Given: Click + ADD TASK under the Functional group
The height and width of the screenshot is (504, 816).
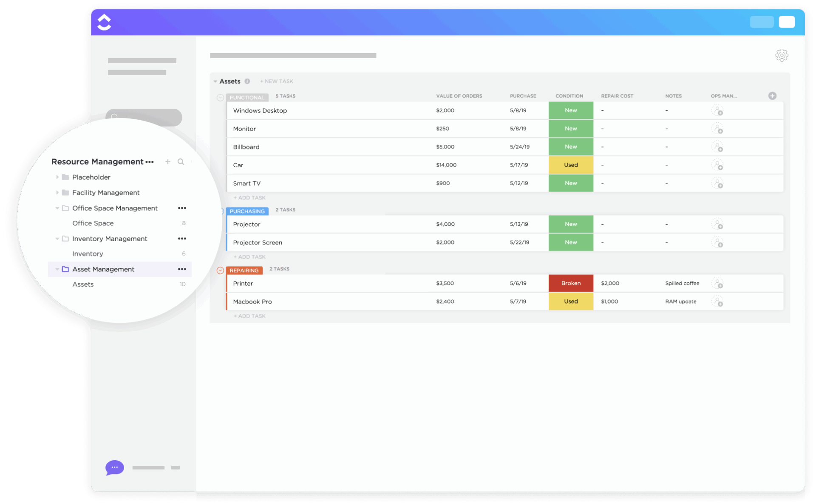Looking at the screenshot, I should coord(249,197).
